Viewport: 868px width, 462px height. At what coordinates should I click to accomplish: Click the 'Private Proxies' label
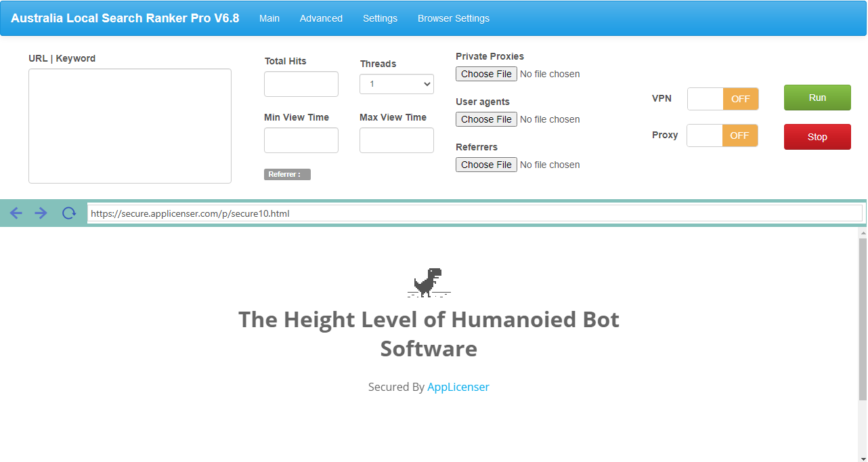tap(490, 56)
